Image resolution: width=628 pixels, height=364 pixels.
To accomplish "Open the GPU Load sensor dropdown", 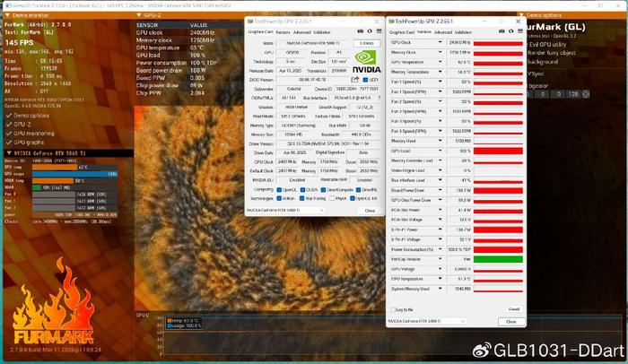I will point(440,151).
